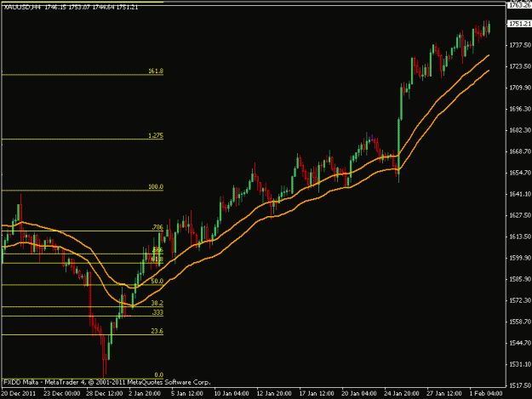Click the 27 Jan 12:00 time label

tap(444, 394)
